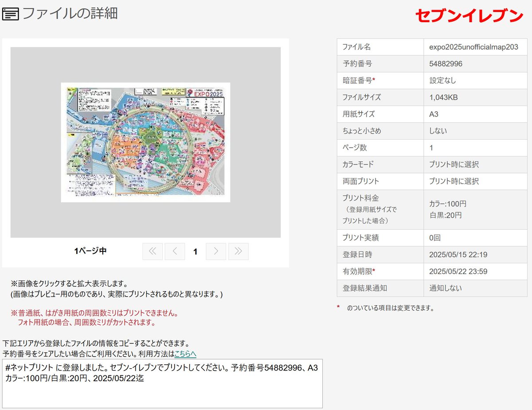Click the プリント実績 value 0回
This screenshot has height=410, width=532.
point(435,238)
